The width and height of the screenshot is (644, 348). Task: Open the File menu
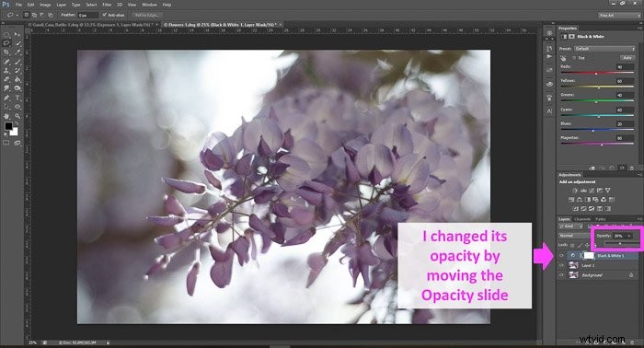pyautogui.click(x=18, y=5)
